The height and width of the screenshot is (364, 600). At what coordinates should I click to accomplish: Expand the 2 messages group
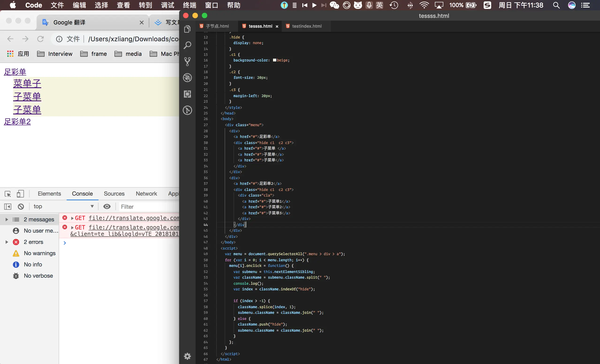click(x=7, y=219)
